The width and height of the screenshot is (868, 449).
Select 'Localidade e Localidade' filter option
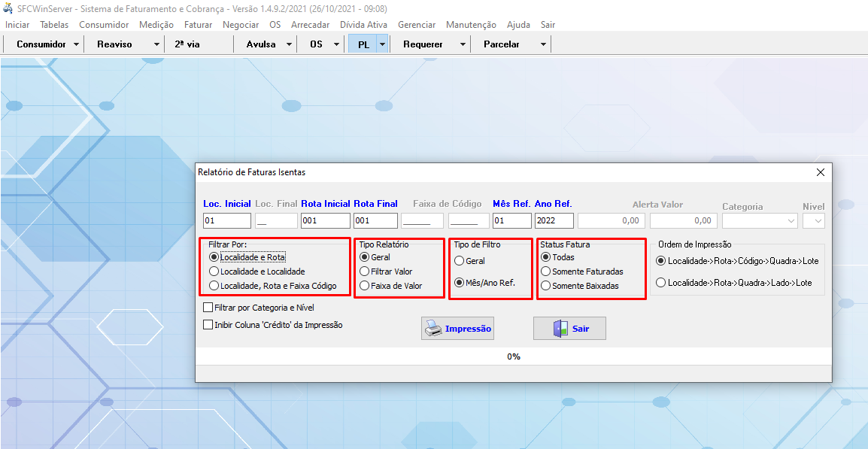214,272
